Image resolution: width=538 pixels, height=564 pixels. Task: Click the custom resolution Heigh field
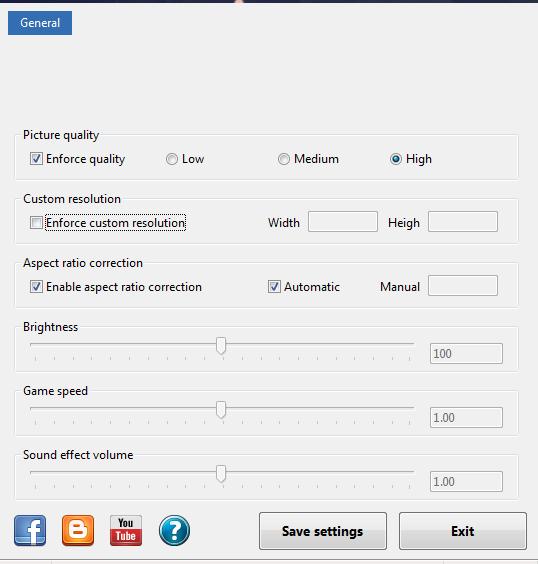(x=463, y=222)
